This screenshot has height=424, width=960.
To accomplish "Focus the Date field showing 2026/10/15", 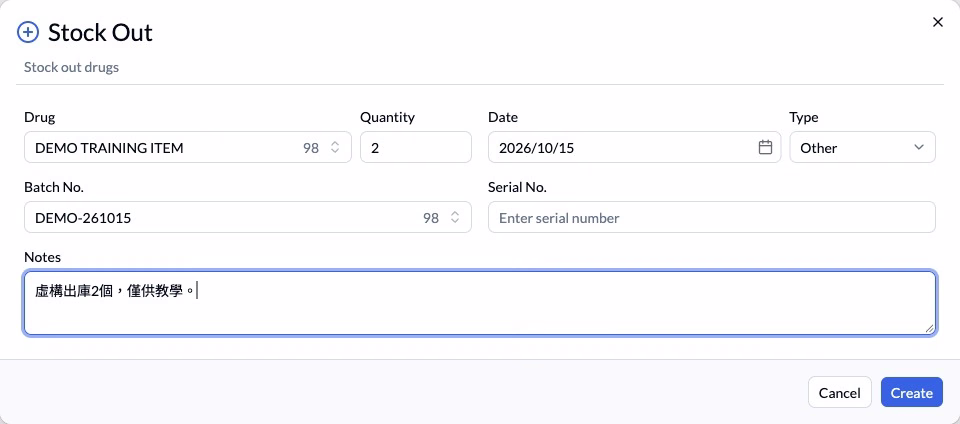I will pos(634,147).
